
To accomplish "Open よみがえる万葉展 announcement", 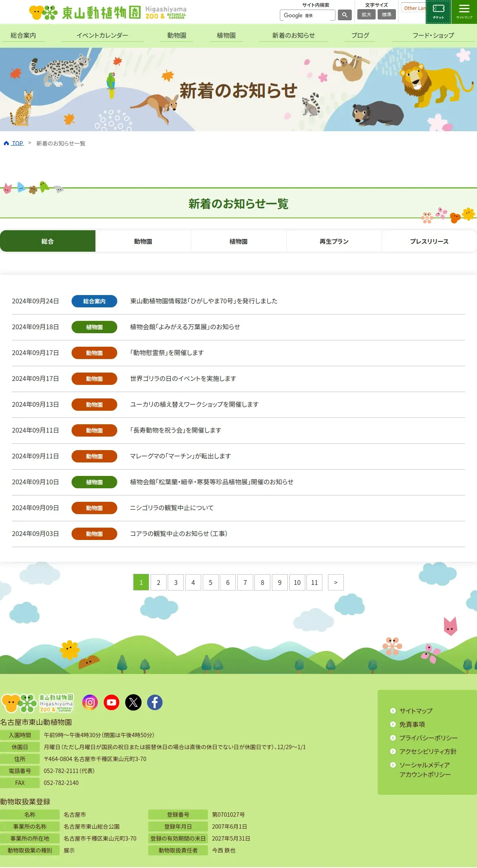I will 185,327.
